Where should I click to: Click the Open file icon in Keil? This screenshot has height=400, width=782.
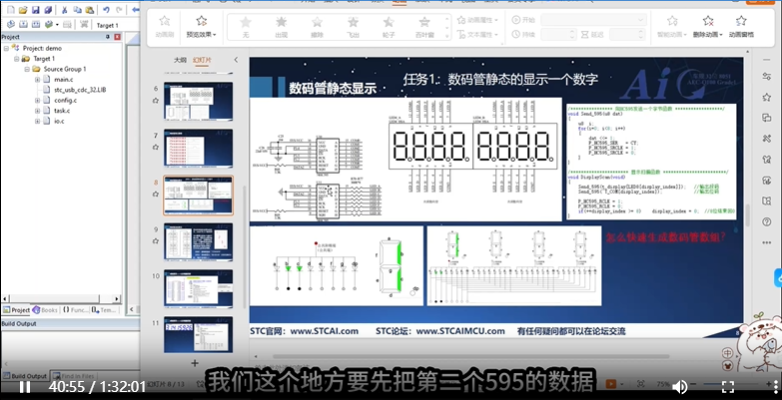tap(23, 9)
